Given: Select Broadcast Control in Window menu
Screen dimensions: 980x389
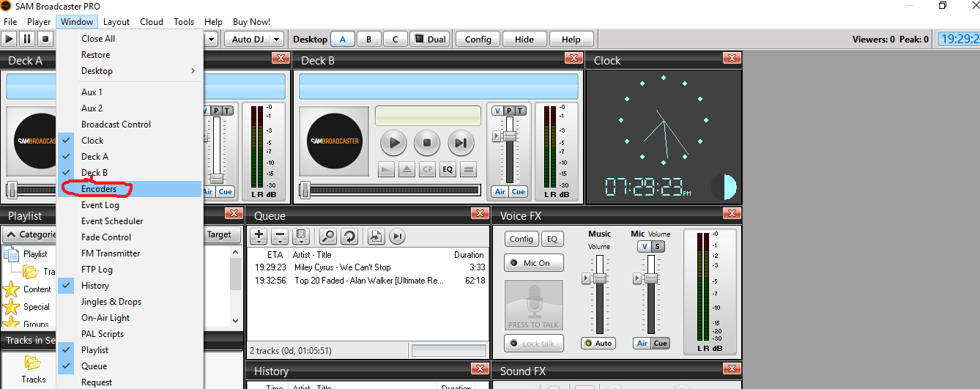Looking at the screenshot, I should tap(130, 125).
